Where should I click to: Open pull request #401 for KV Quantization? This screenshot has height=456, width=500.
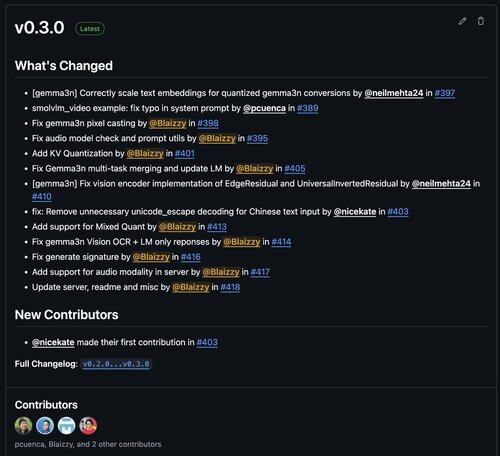coord(185,153)
